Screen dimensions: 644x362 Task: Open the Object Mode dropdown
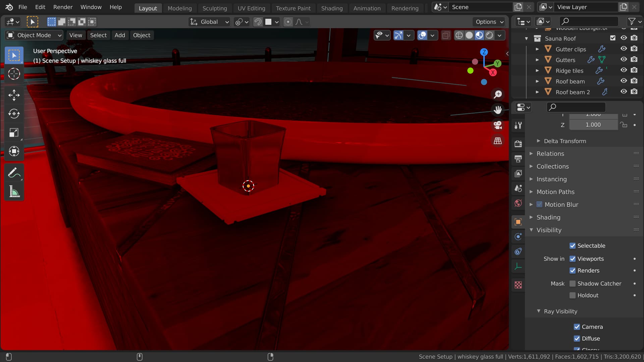click(x=34, y=35)
